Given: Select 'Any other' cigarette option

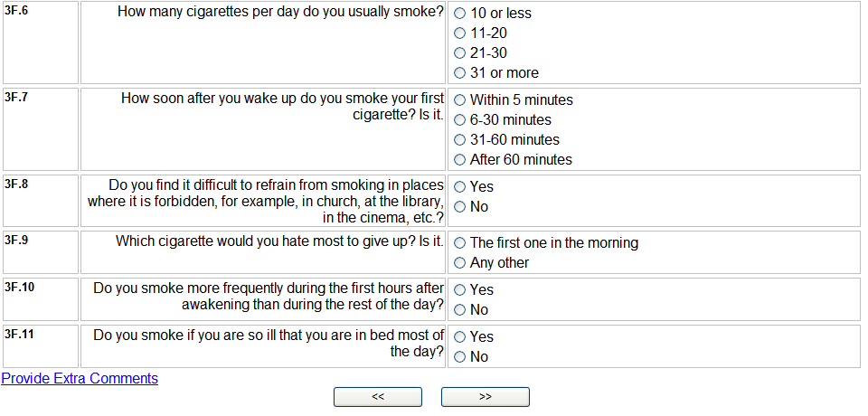Looking at the screenshot, I should coord(459,263).
